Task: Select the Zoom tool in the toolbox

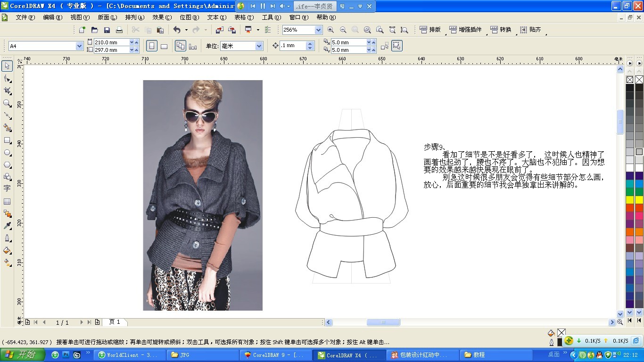Action: pyautogui.click(x=7, y=103)
